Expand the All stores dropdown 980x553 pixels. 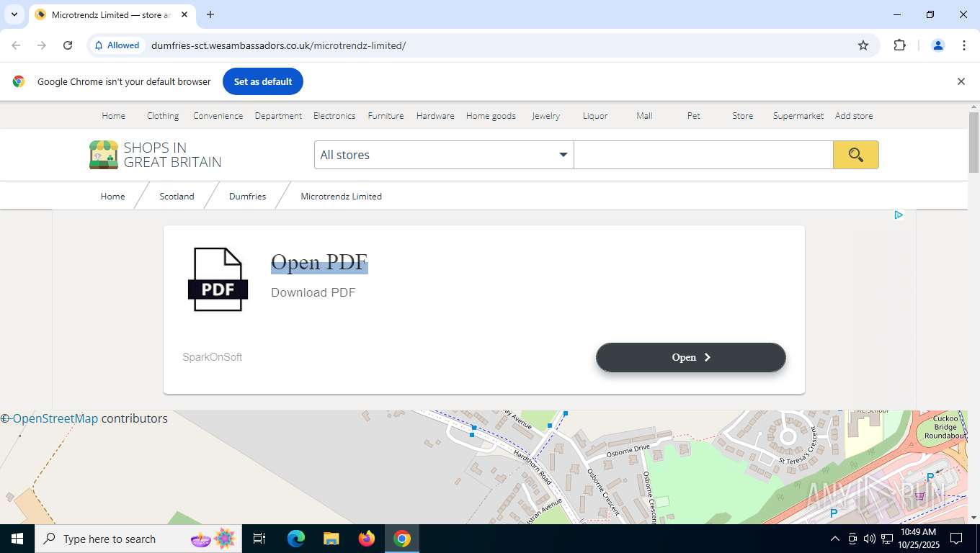tap(444, 155)
